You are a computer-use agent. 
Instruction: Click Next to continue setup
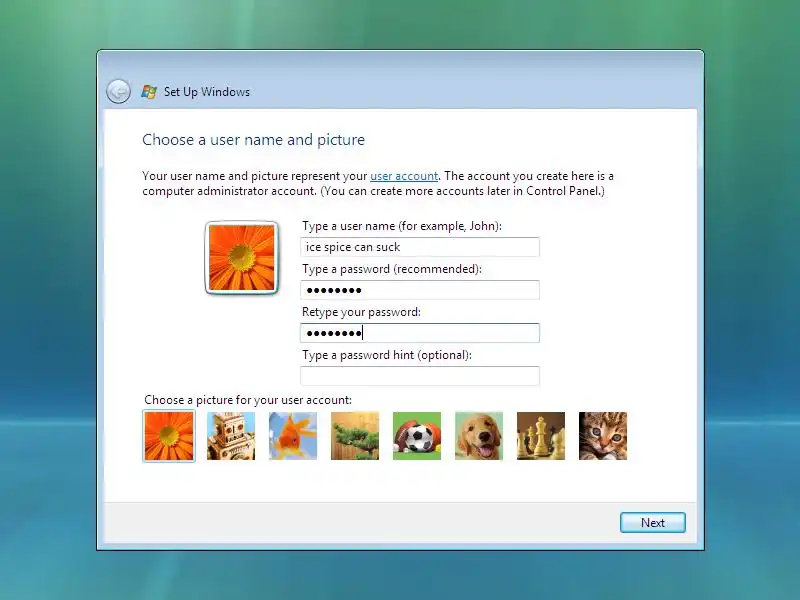pos(653,523)
